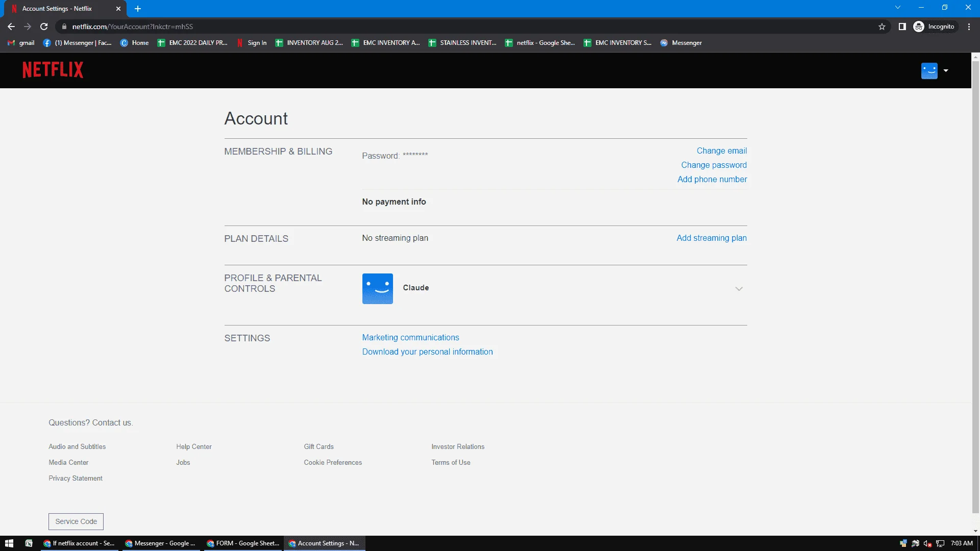Open the Chrome three-dot menu
The height and width of the screenshot is (551, 980).
click(969, 27)
